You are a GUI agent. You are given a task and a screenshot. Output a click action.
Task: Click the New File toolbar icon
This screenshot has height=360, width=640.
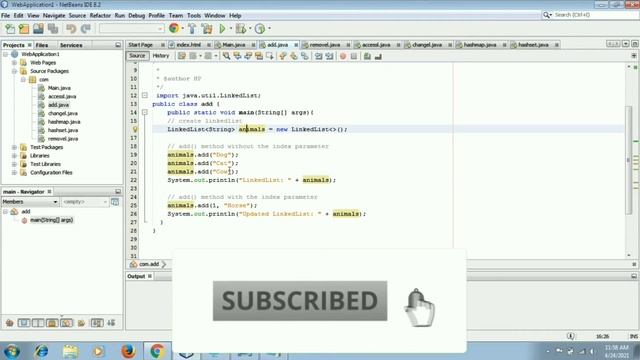tap(10, 29)
